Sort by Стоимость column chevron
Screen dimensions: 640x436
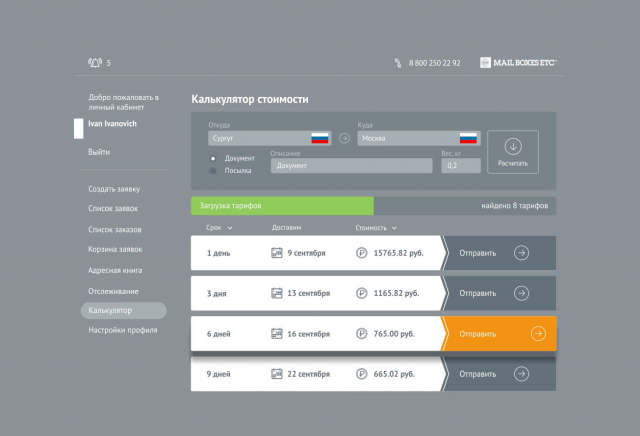coord(394,228)
